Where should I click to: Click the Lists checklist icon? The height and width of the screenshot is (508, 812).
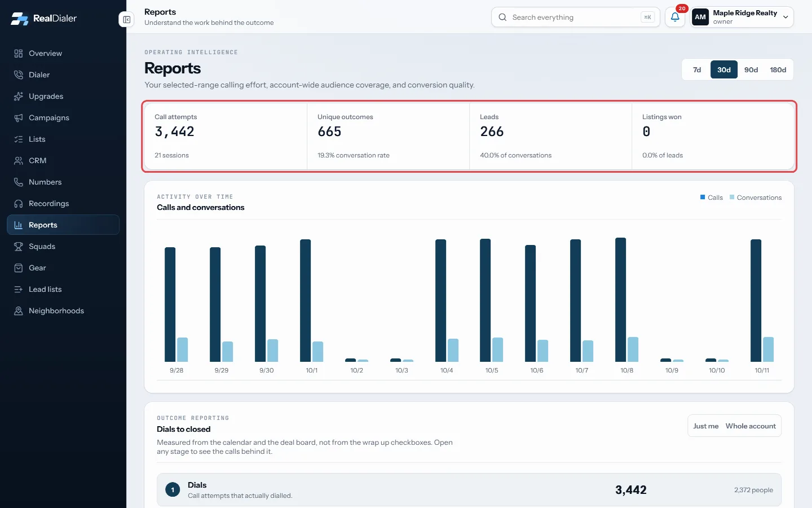[x=19, y=139]
